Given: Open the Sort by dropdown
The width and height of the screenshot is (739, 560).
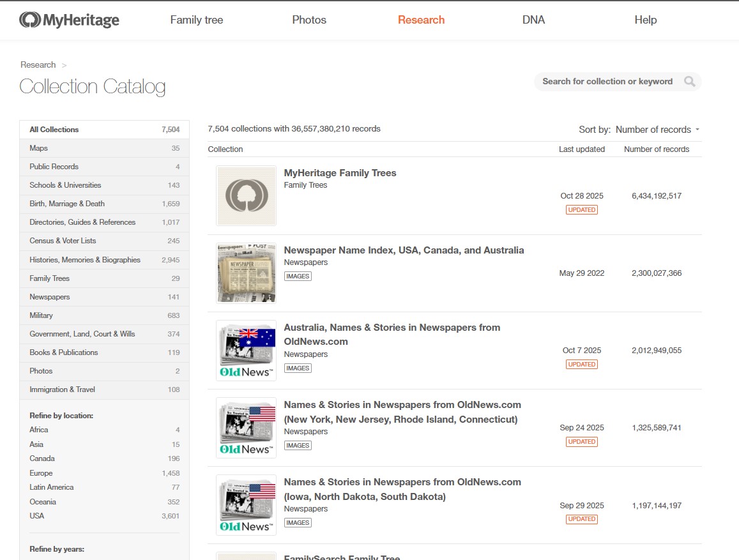Looking at the screenshot, I should pos(657,130).
